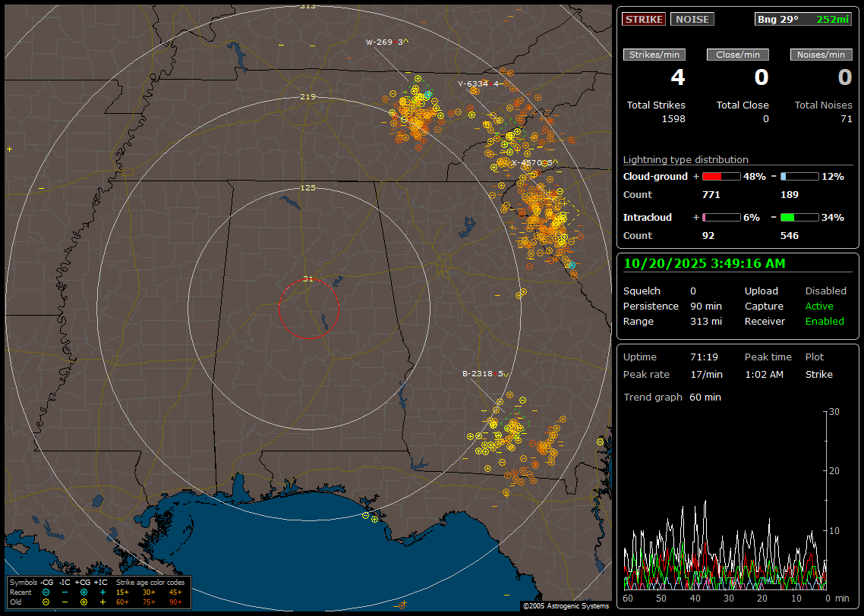The image size is (864, 616).
Task: Click the cyan recent -CG legend symbol
Action: coord(46,592)
